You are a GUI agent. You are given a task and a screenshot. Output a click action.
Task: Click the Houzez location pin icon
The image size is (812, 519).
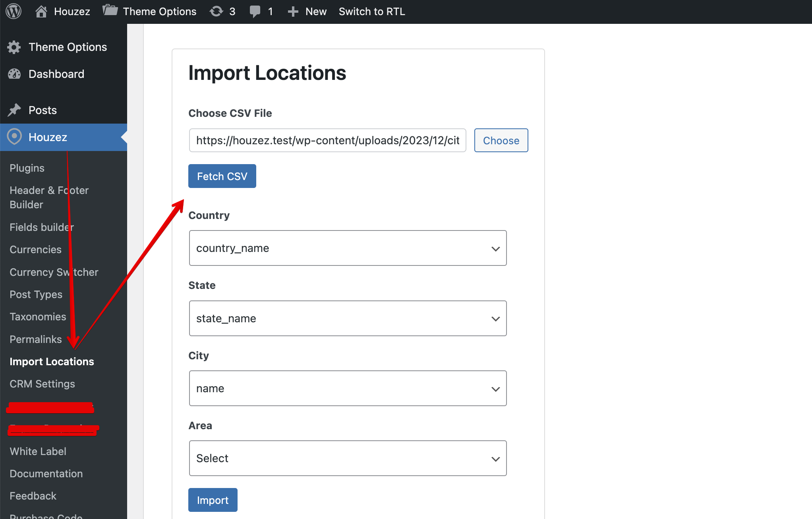(x=14, y=137)
